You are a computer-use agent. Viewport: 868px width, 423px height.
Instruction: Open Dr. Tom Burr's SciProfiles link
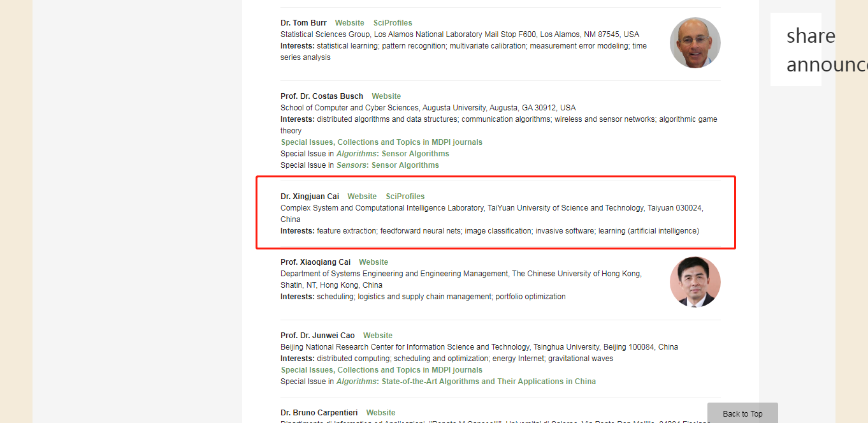pyautogui.click(x=393, y=23)
